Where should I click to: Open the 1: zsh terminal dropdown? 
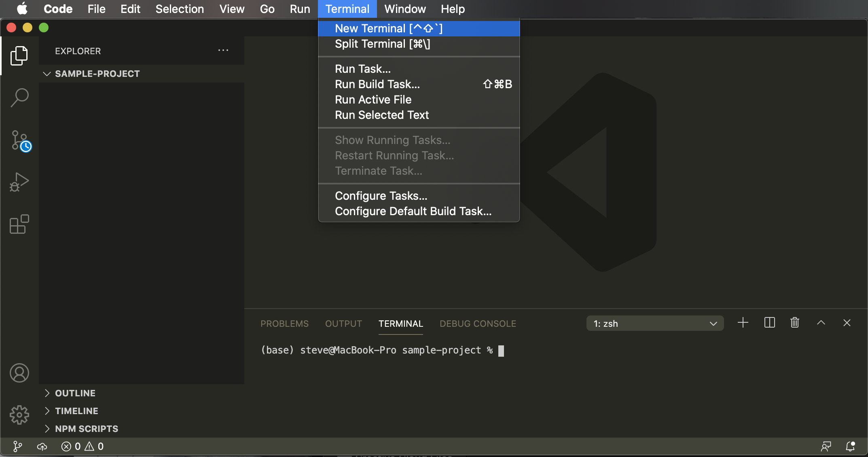pyautogui.click(x=654, y=324)
